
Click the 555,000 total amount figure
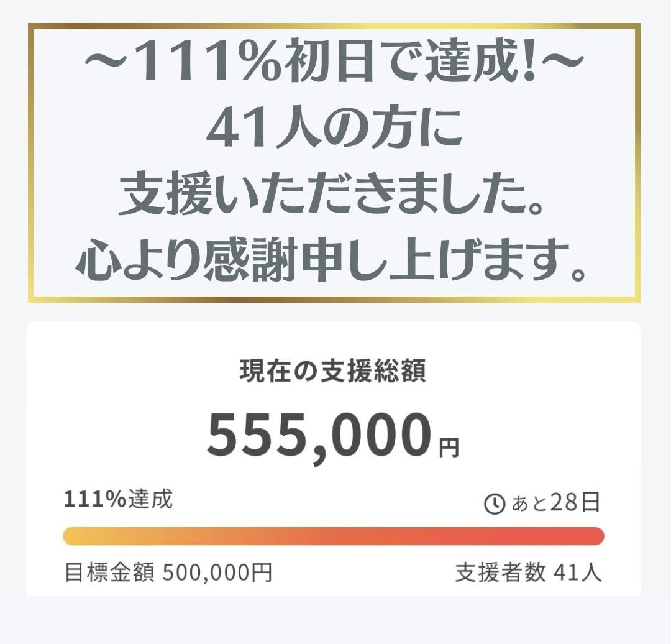click(x=319, y=436)
